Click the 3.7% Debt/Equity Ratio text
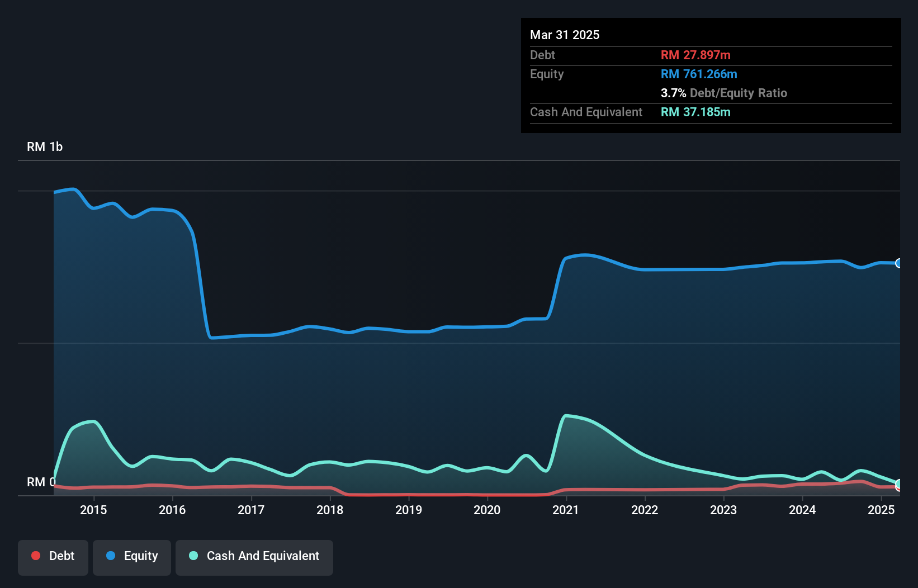Viewport: 918px width, 588px height. point(724,93)
